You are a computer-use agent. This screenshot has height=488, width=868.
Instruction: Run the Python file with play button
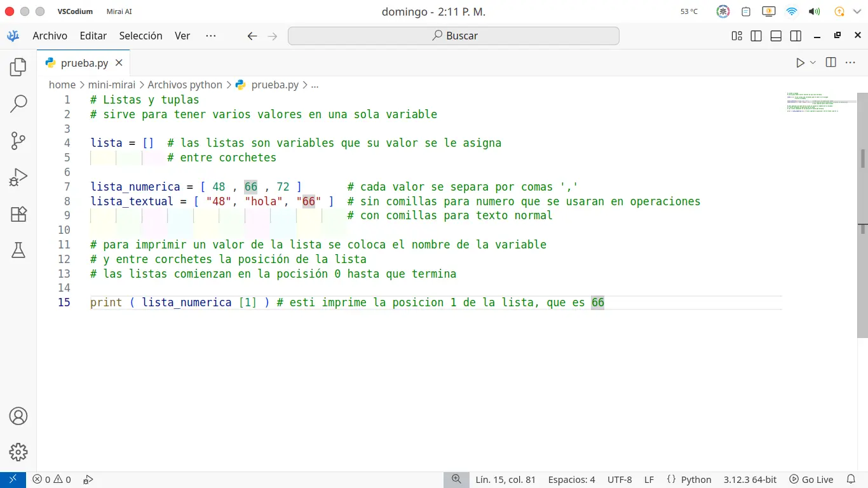pos(800,62)
